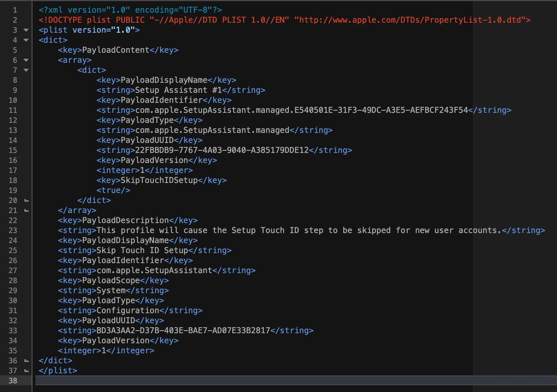Collapse the outer dict fold arrow on line 4
Image resolution: width=557 pixels, height=392 pixels.
pyautogui.click(x=26, y=40)
